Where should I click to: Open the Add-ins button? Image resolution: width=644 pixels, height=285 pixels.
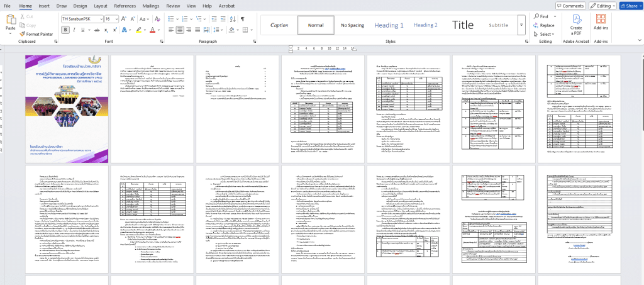601,25
